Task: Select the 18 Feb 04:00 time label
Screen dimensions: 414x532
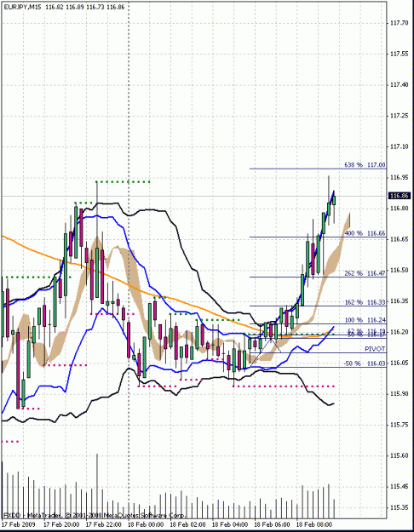Action: click(x=230, y=524)
